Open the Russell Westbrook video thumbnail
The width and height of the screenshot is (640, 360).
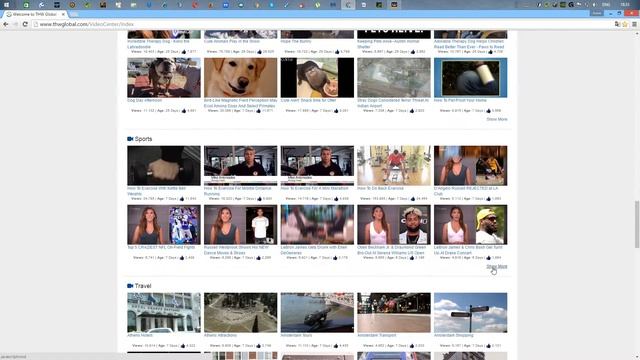[x=240, y=225]
